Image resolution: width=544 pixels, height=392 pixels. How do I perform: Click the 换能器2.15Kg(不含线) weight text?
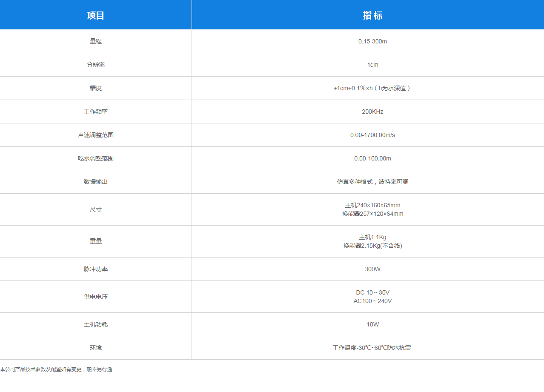click(372, 246)
